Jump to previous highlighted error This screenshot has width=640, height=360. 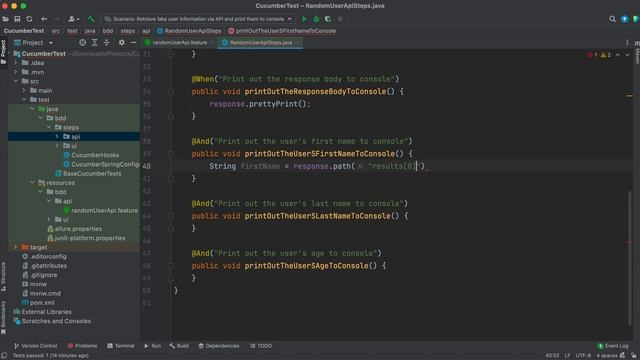pos(618,55)
